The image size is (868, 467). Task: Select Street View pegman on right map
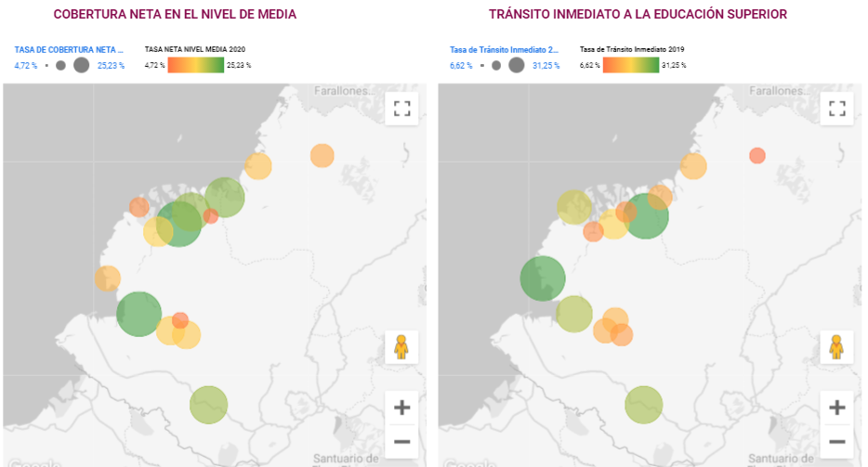[836, 346]
